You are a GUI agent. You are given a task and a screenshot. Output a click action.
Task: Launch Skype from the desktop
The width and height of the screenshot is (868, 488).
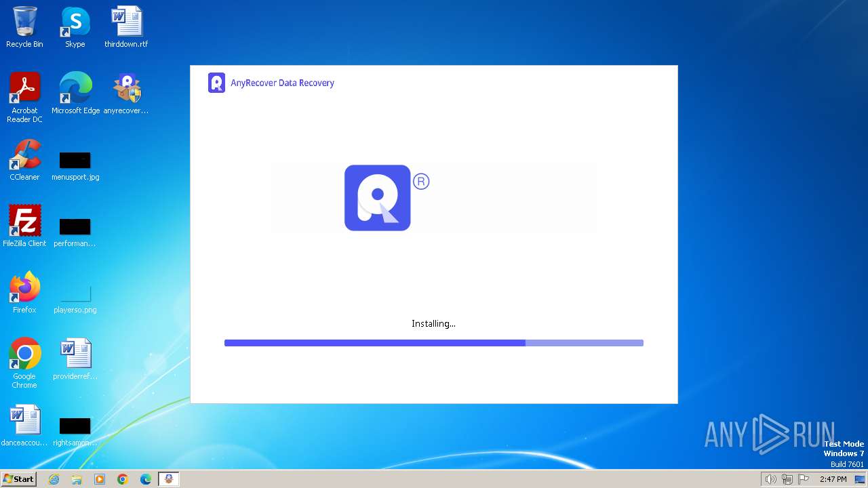(75, 27)
